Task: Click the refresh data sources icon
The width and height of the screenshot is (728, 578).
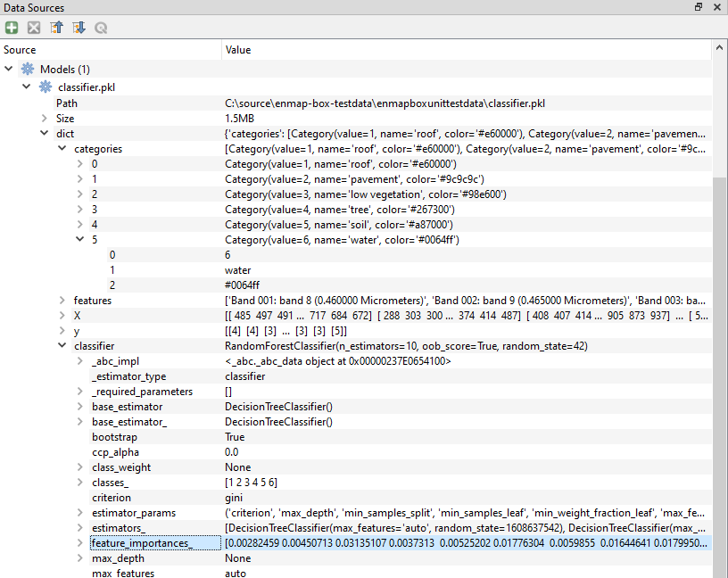Action: pos(101,28)
